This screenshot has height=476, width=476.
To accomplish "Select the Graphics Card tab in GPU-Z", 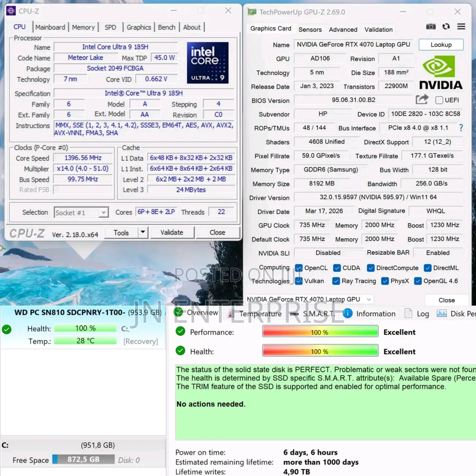I will click(271, 29).
